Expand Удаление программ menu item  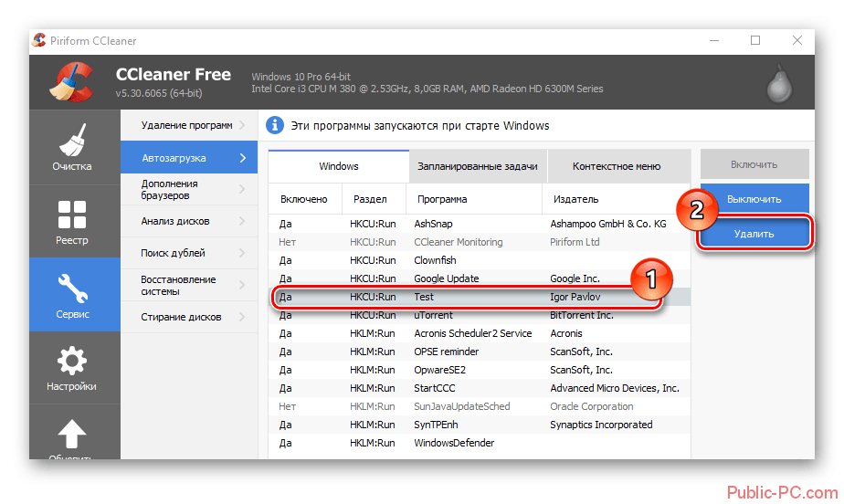[x=187, y=125]
